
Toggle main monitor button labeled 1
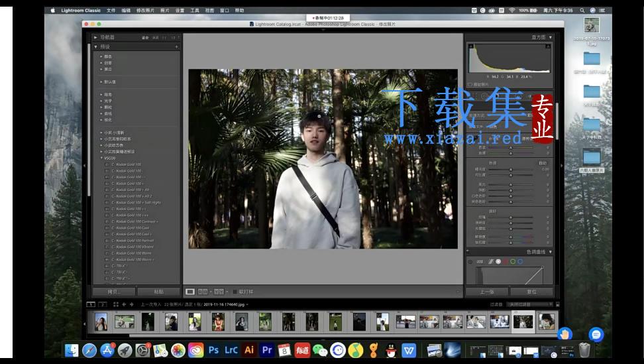click(91, 304)
